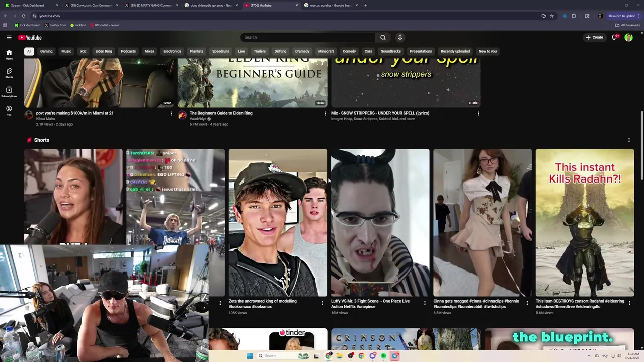Click Kihua Malta channel avatar

tap(29, 115)
